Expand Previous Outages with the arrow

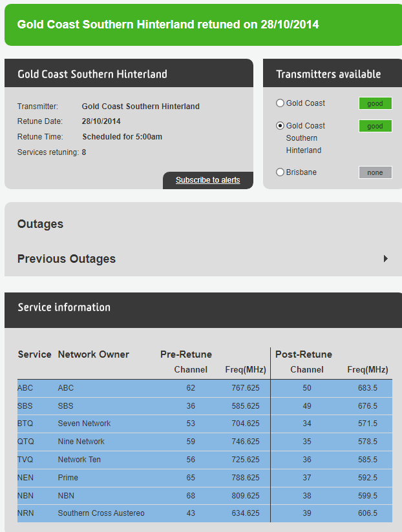pyautogui.click(x=386, y=259)
